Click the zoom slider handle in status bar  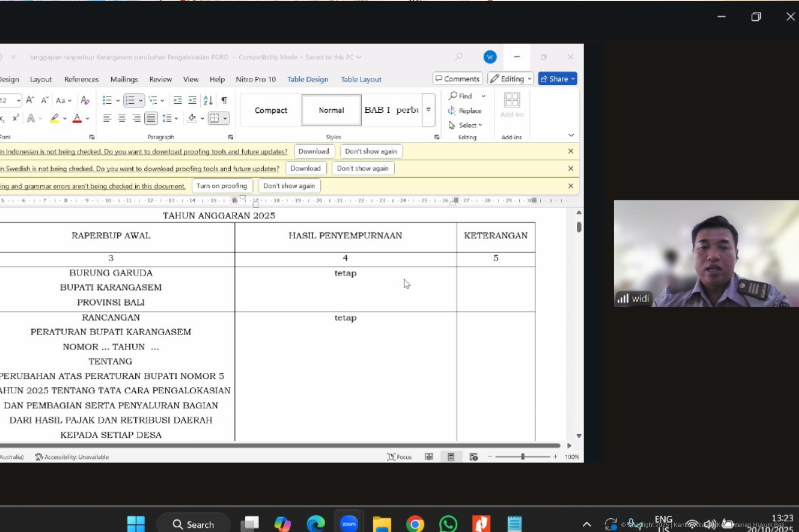pos(522,457)
